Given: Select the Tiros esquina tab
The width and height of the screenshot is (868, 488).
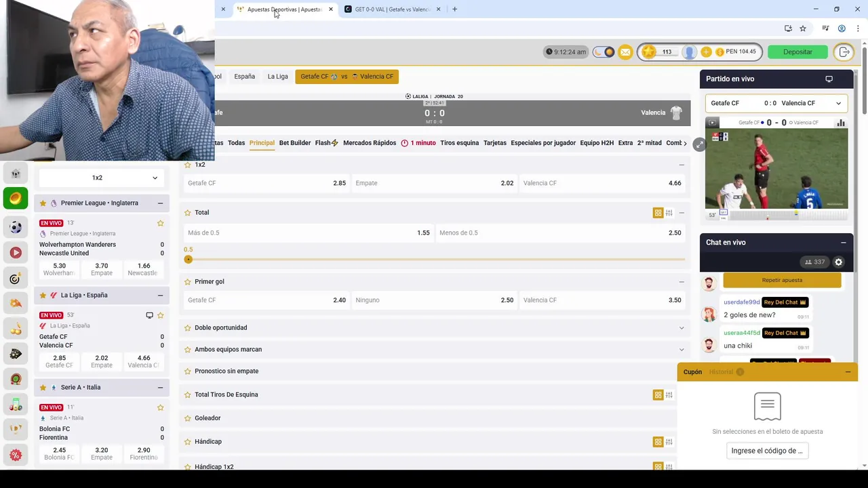Looking at the screenshot, I should pos(459,143).
